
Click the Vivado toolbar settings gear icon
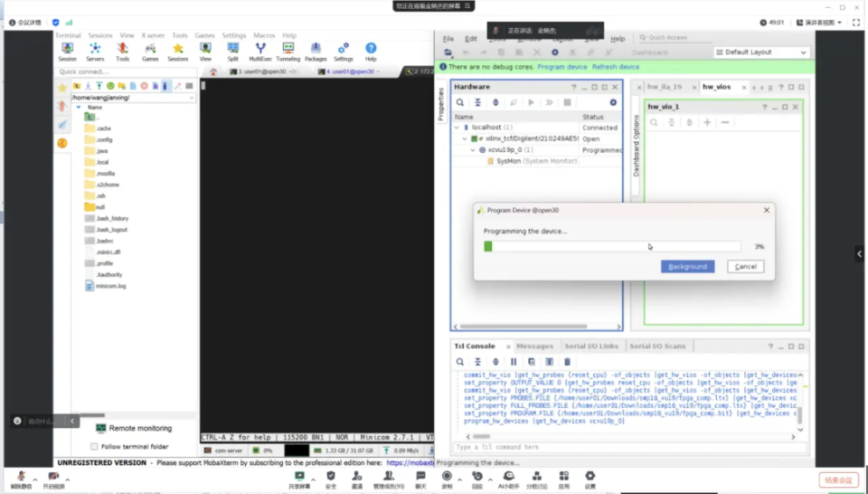tap(554, 52)
